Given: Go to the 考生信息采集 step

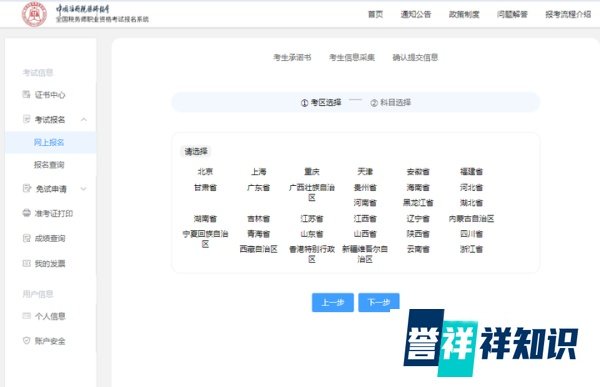Looking at the screenshot, I should click(352, 57).
